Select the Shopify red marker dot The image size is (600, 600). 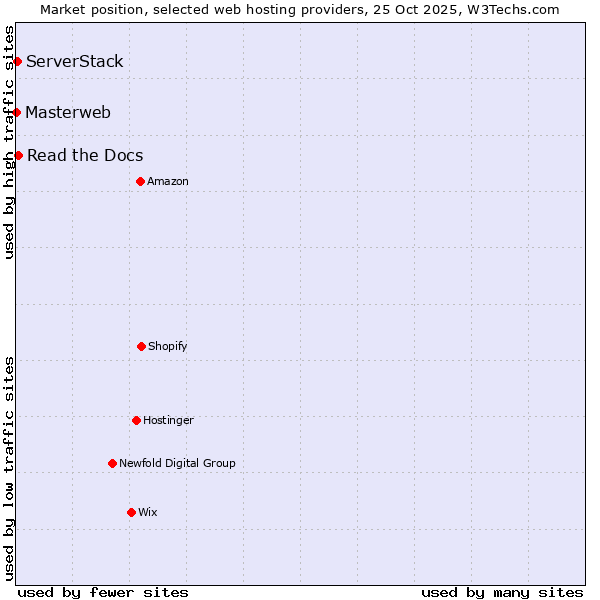(141, 346)
